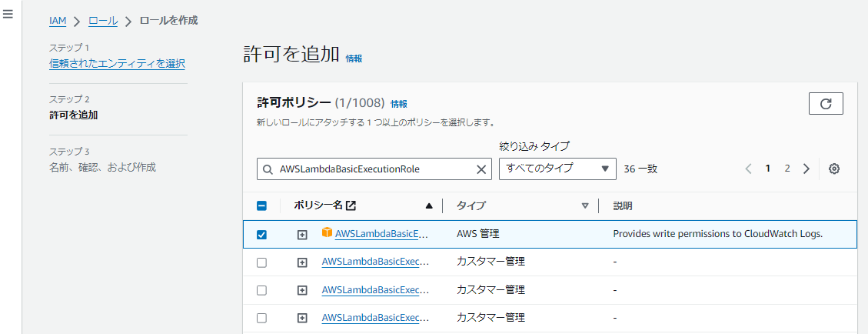The height and width of the screenshot is (334, 868).
Task: Open 情報 link next to 許可を追加
Action: pyautogui.click(x=354, y=58)
